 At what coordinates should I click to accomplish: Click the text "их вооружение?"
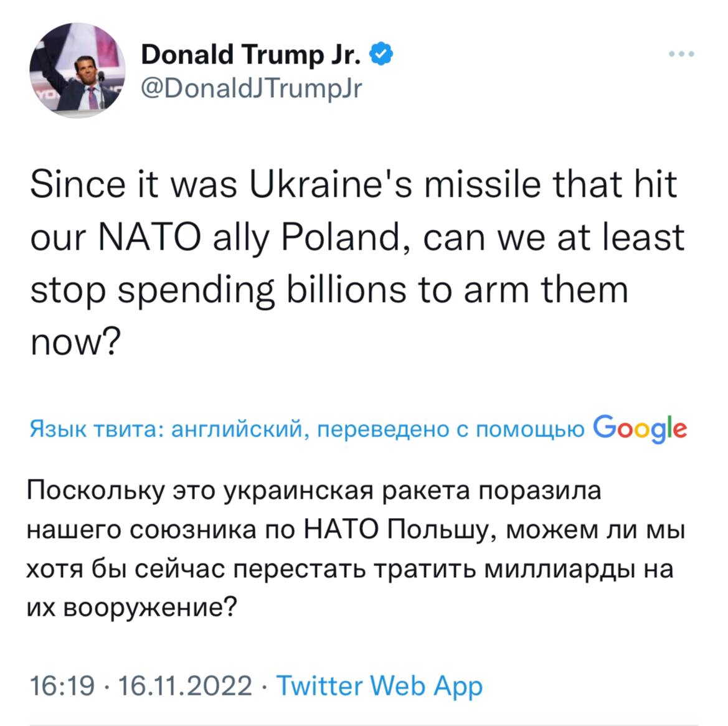coord(132,607)
